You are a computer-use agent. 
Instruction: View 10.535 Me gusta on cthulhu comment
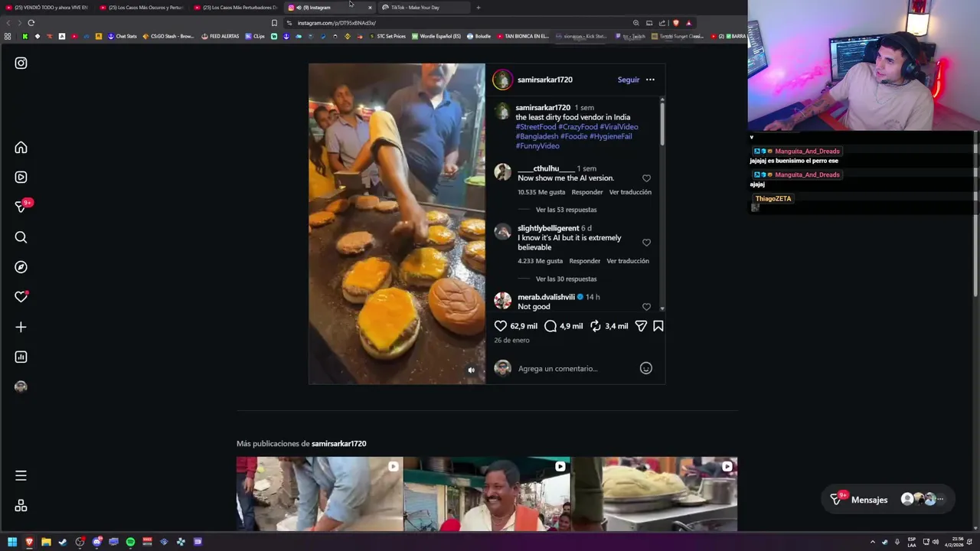(541, 192)
